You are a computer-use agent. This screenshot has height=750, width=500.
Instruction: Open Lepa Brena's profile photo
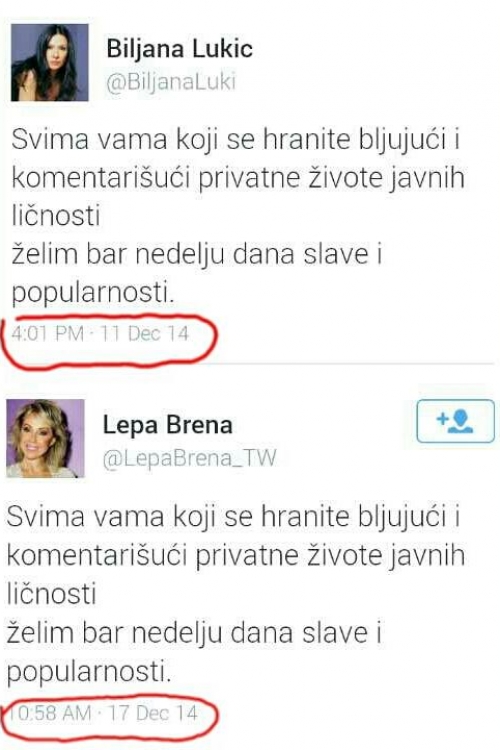(45, 439)
